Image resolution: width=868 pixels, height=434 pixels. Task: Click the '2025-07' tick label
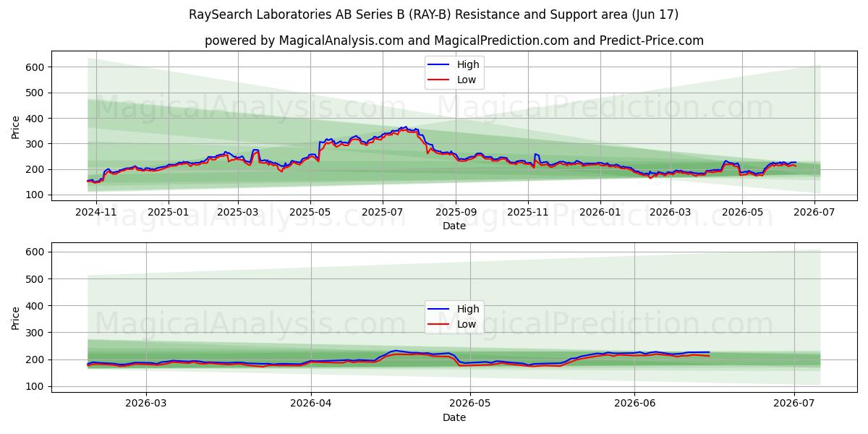pos(382,212)
